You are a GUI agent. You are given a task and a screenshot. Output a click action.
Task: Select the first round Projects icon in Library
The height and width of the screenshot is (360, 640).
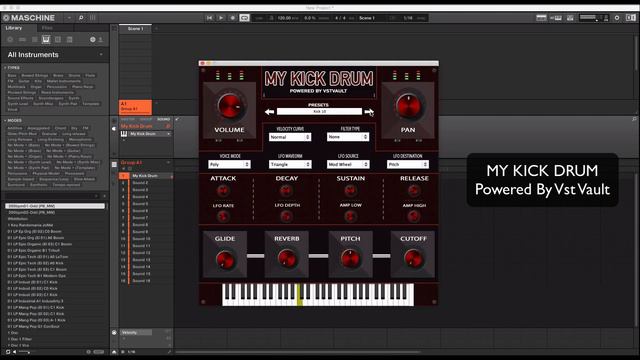pos(10,40)
